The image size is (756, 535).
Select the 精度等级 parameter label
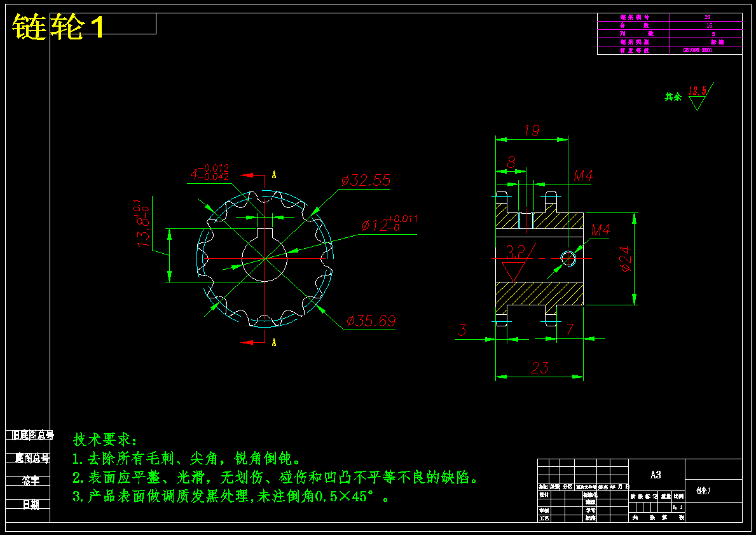pyautogui.click(x=635, y=51)
